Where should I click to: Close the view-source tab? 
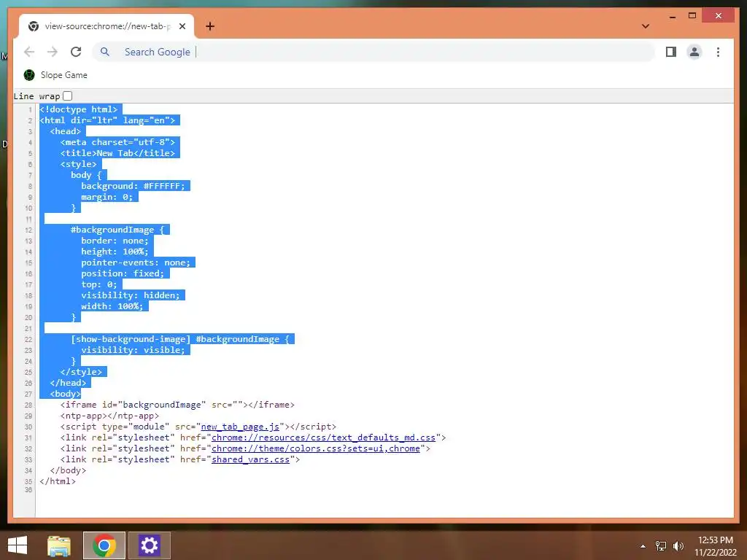click(182, 27)
